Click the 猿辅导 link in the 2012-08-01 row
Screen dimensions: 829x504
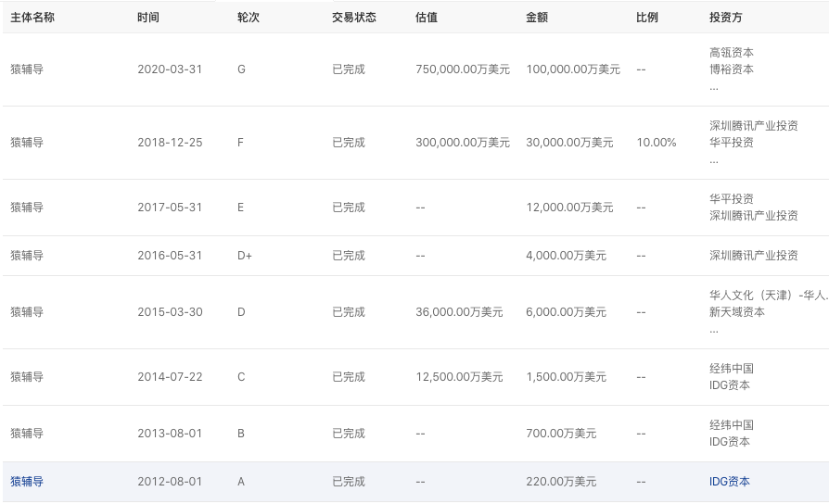pyautogui.click(x=27, y=482)
